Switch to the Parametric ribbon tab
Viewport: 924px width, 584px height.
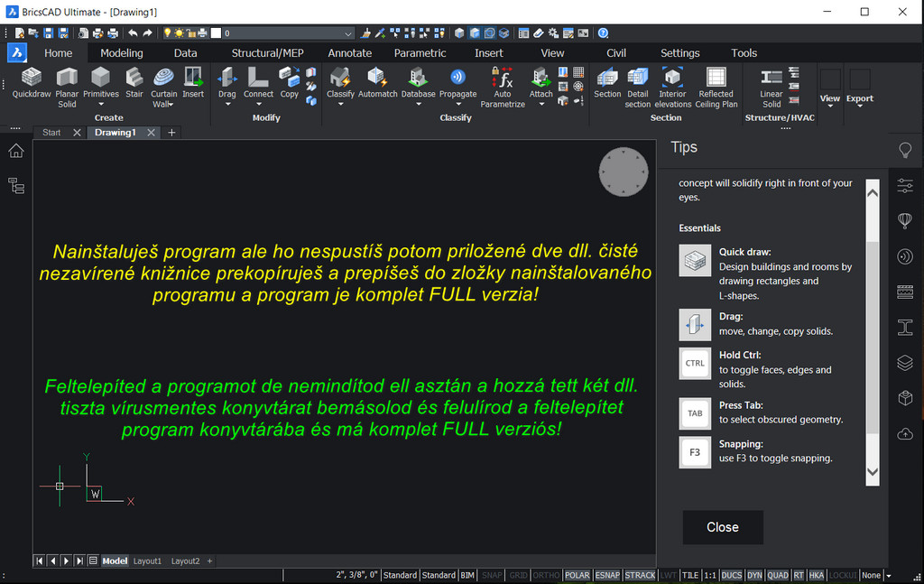pos(420,53)
